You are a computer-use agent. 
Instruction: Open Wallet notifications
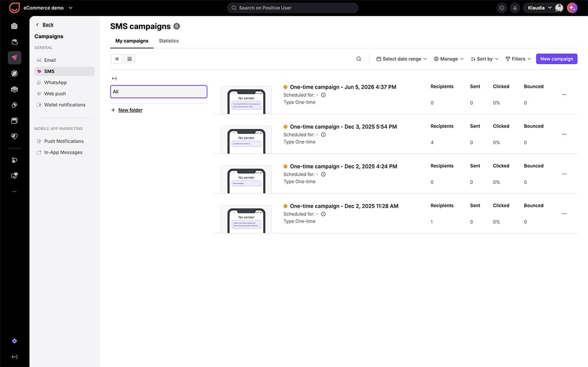pyautogui.click(x=64, y=105)
